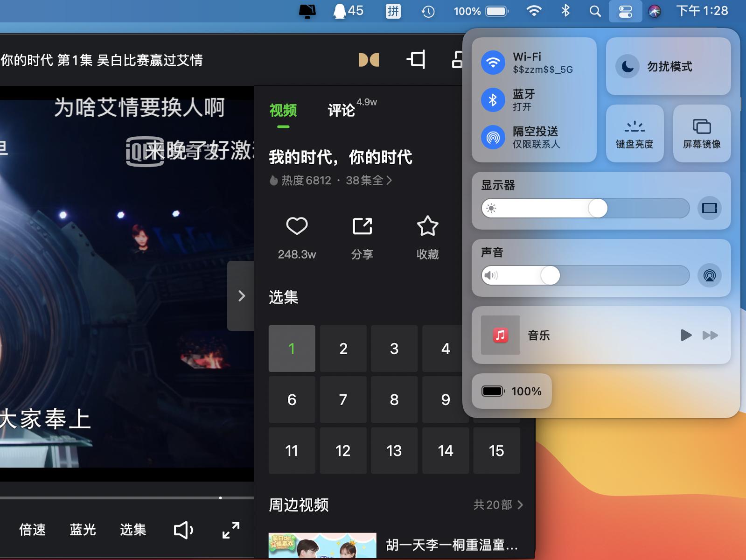Select episode 12
The image size is (746, 560).
pyautogui.click(x=343, y=451)
